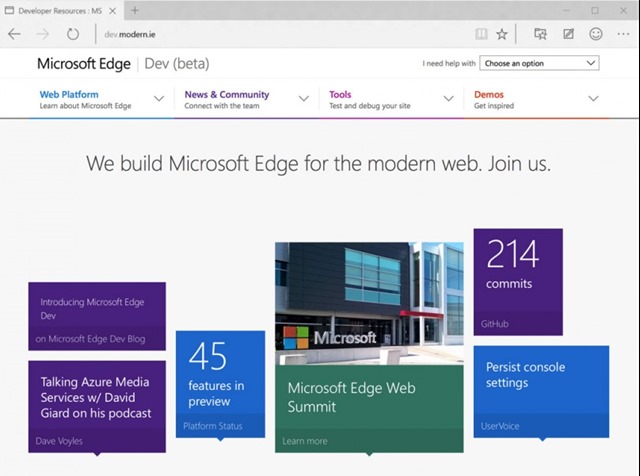Maximize the browser window
Image resolution: width=640 pixels, height=476 pixels.
[x=595, y=11]
